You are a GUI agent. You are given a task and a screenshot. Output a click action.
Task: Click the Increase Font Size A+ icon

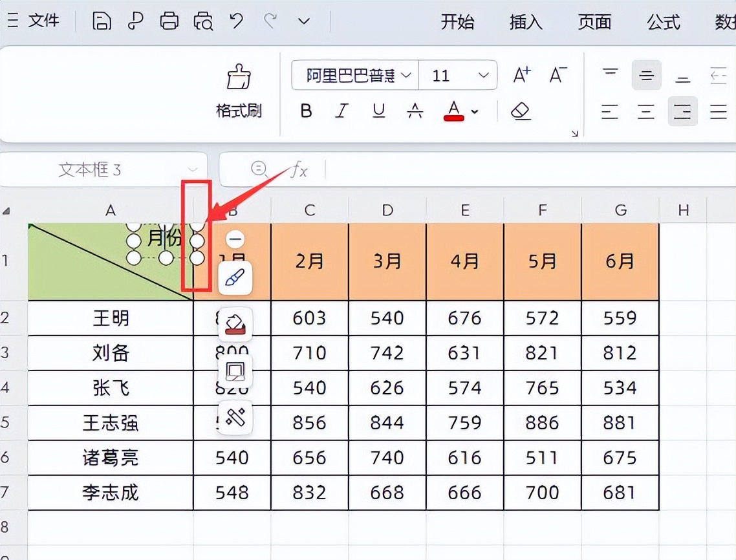[522, 76]
